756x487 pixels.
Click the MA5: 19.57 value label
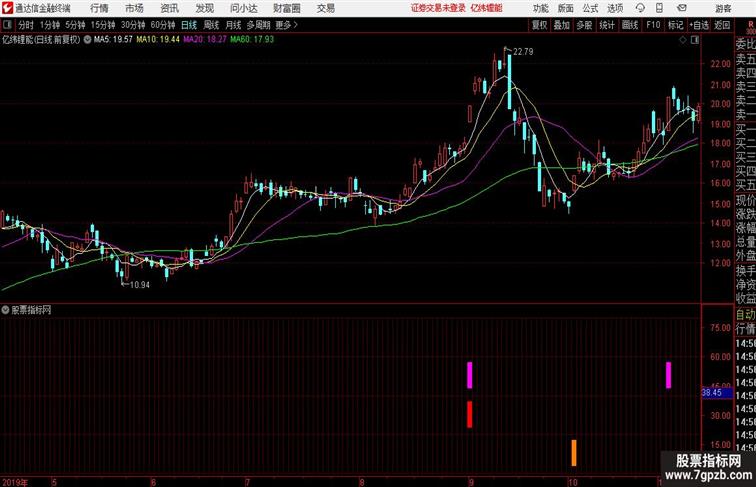click(x=113, y=40)
